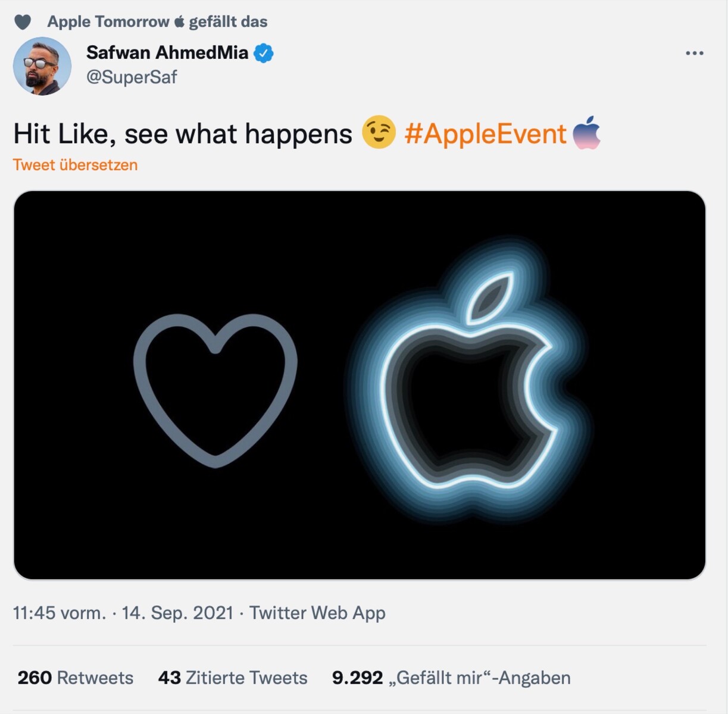The width and height of the screenshot is (728, 714).
Task: Open the @SuperSaf handle
Action: (132, 77)
